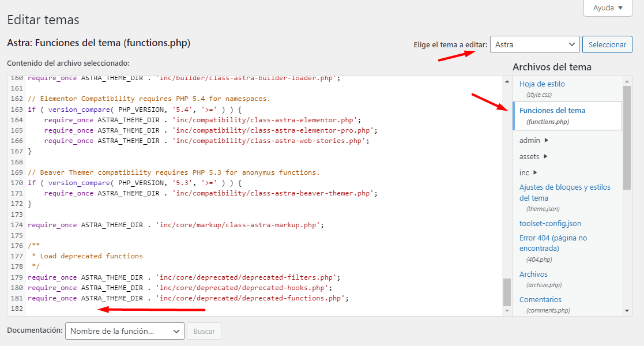Click line 181 deprecated-functions.php code
The image size is (644, 346).
coord(188,298)
